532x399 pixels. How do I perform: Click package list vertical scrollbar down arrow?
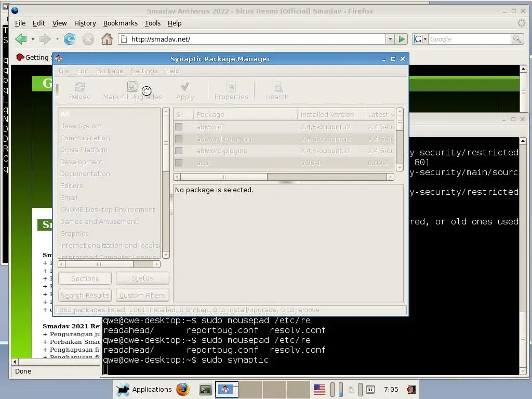[x=400, y=168]
